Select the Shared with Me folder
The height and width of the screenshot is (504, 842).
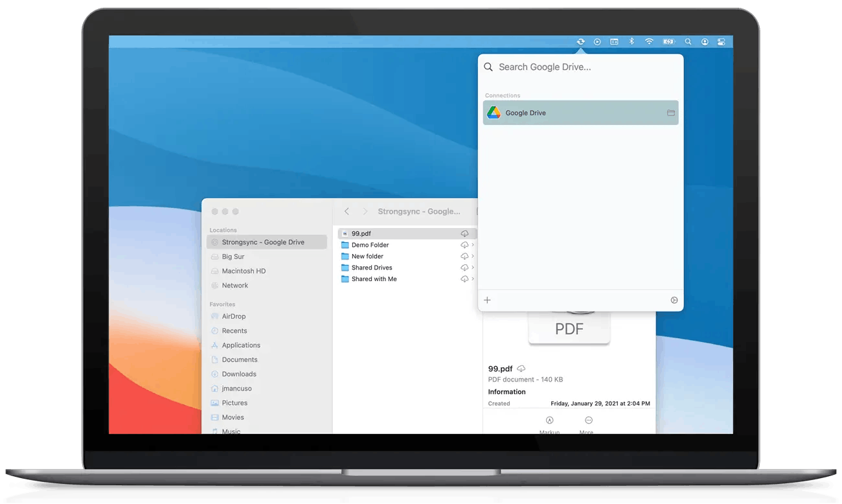pyautogui.click(x=407, y=279)
